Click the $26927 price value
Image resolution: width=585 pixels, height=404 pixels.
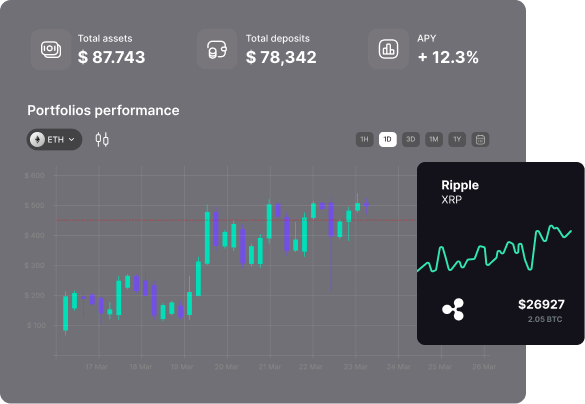pos(541,304)
